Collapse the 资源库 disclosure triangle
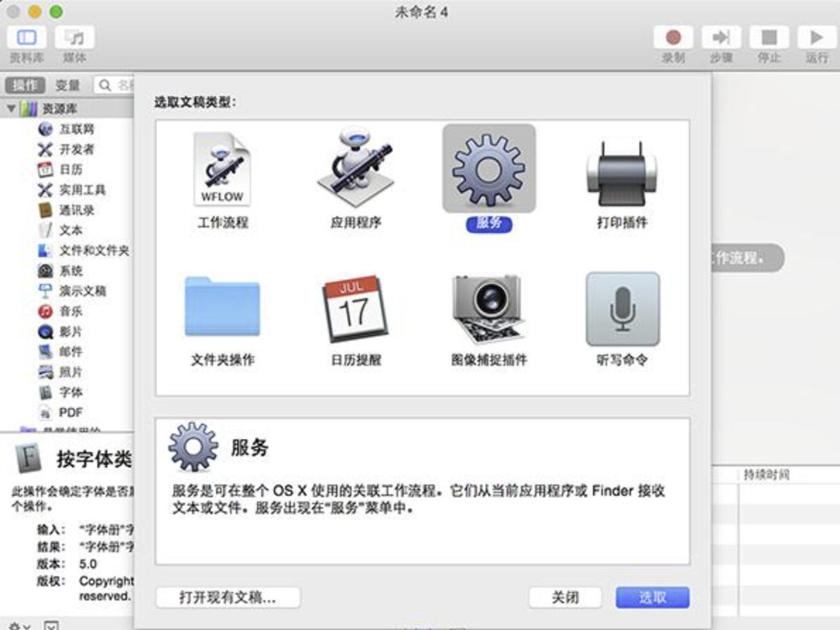Viewport: 840px width, 630px height. click(x=11, y=108)
